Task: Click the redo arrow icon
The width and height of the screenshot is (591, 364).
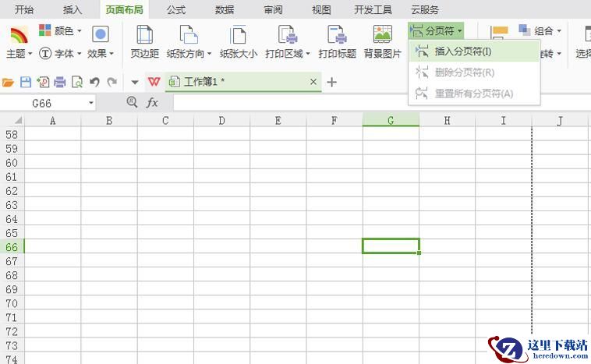Action: click(x=111, y=82)
